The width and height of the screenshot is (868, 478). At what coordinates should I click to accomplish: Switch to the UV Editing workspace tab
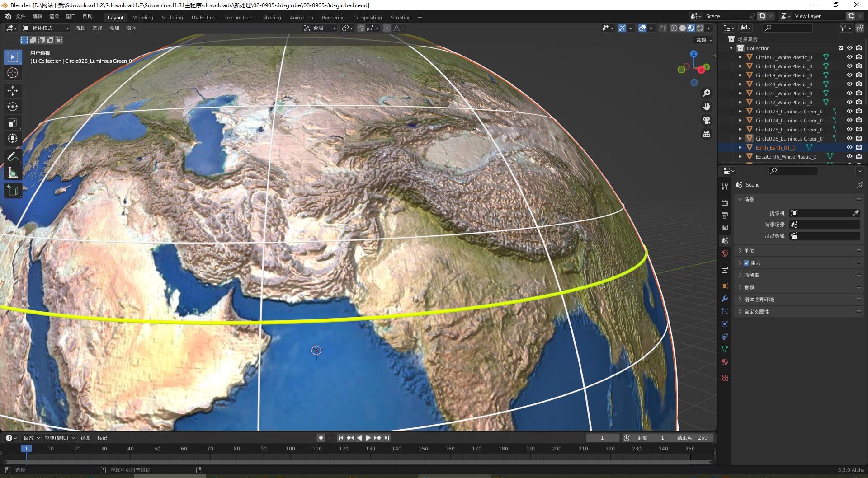[203, 18]
